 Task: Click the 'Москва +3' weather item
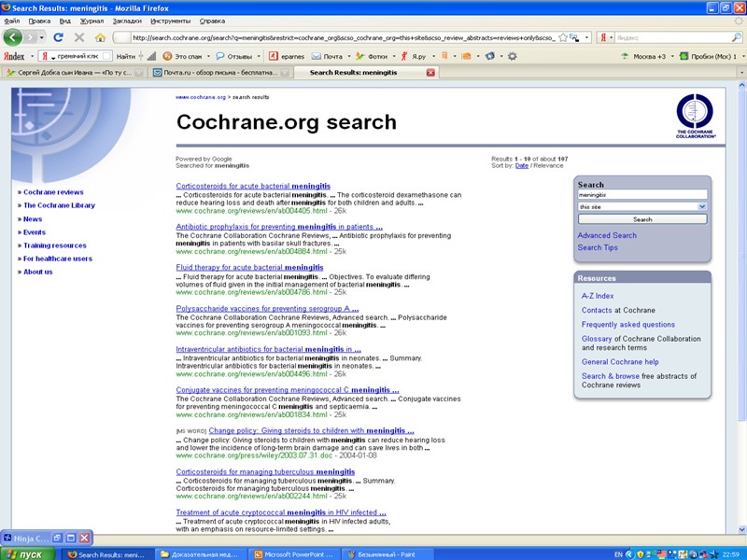(x=643, y=56)
